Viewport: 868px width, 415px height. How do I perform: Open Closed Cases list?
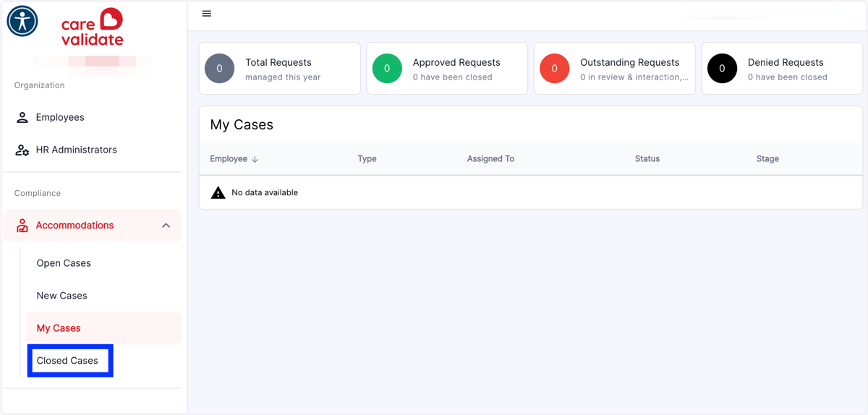coord(67,361)
